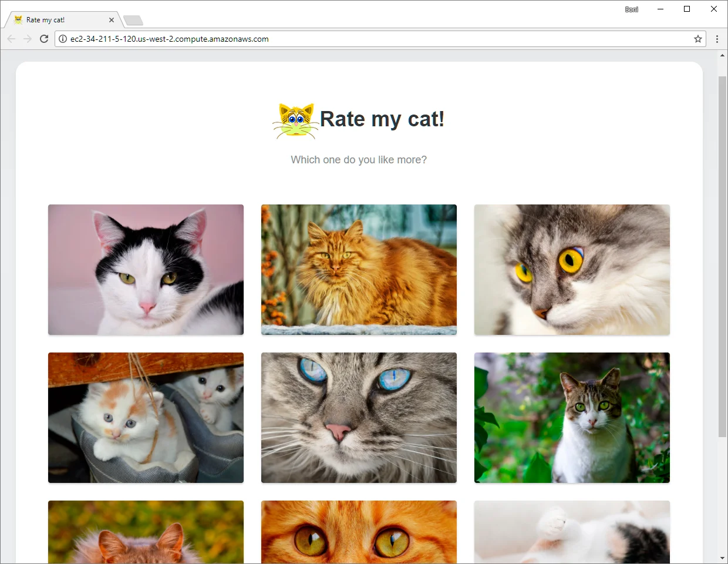Click the site information icon in the address bar

63,39
